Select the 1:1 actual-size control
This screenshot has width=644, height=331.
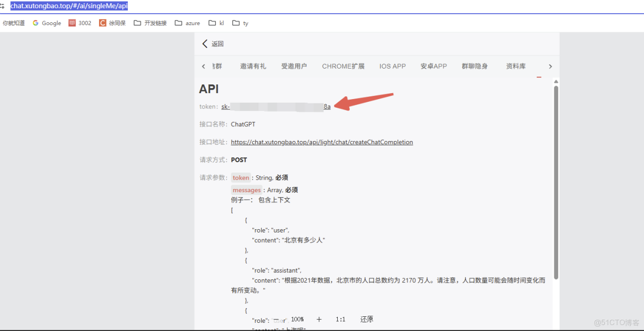340,320
